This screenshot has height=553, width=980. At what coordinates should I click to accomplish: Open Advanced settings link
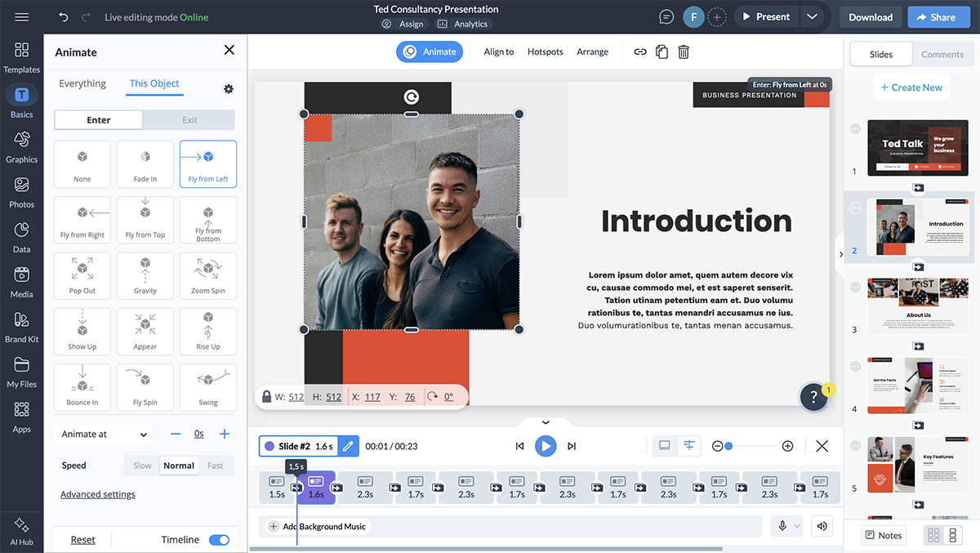click(x=98, y=495)
